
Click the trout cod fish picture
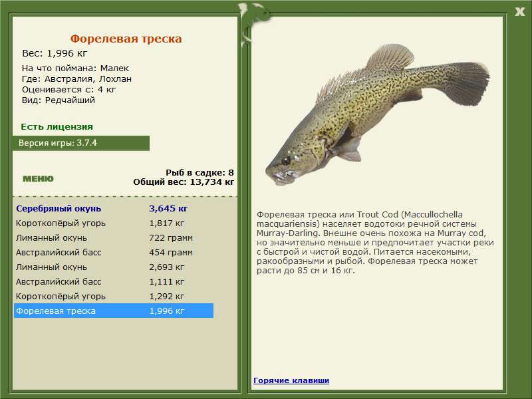(x=377, y=114)
